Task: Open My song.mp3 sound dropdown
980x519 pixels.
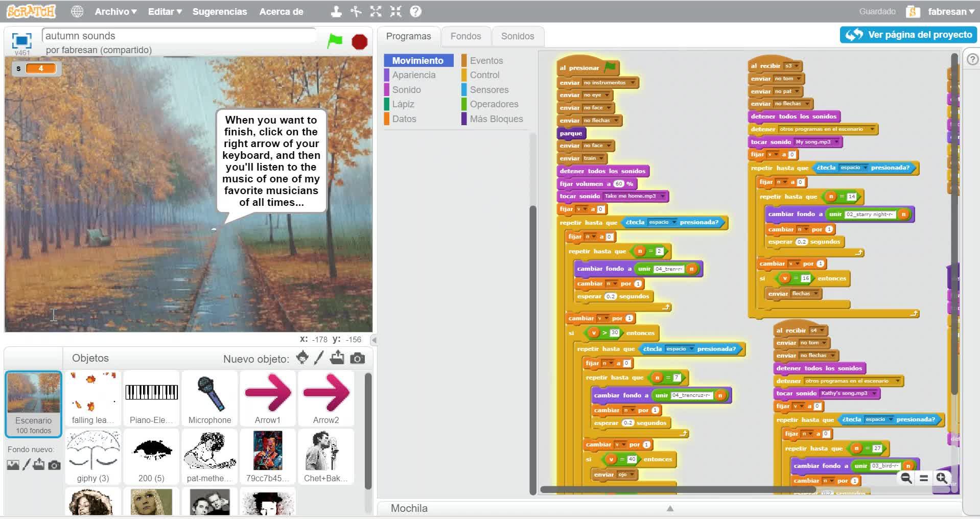Action: tap(837, 142)
